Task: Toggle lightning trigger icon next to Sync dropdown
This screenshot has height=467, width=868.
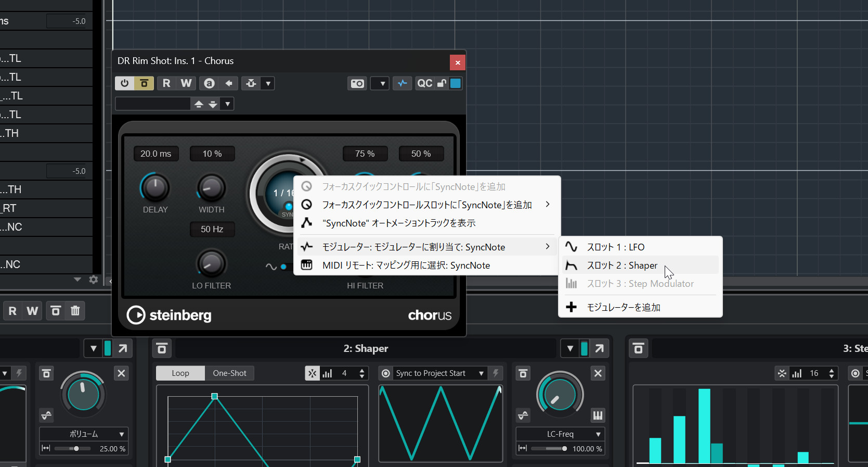Action: (496, 373)
